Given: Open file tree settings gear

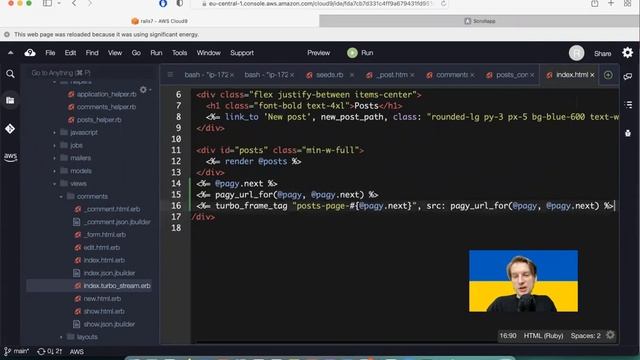Looking at the screenshot, I should [143, 89].
